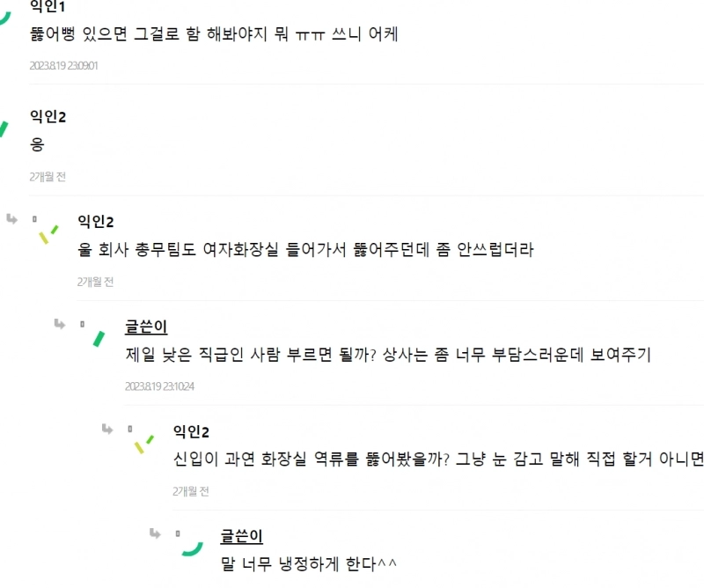Open the 익인1 username at the top

[x=48, y=7]
